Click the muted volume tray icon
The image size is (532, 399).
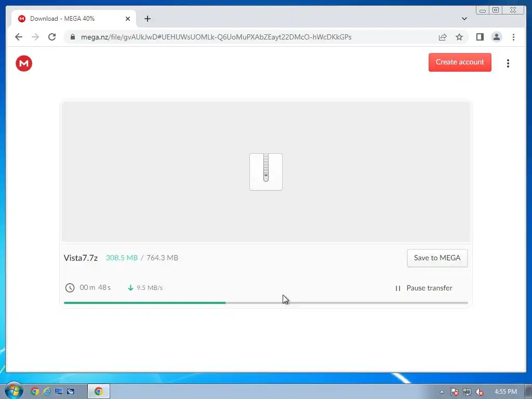tap(479, 392)
